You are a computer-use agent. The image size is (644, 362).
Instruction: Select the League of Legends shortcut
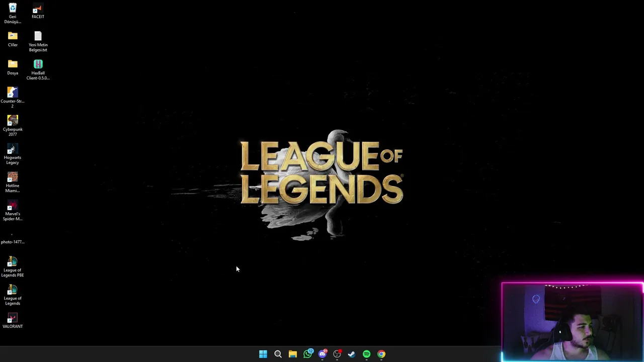pos(13,295)
